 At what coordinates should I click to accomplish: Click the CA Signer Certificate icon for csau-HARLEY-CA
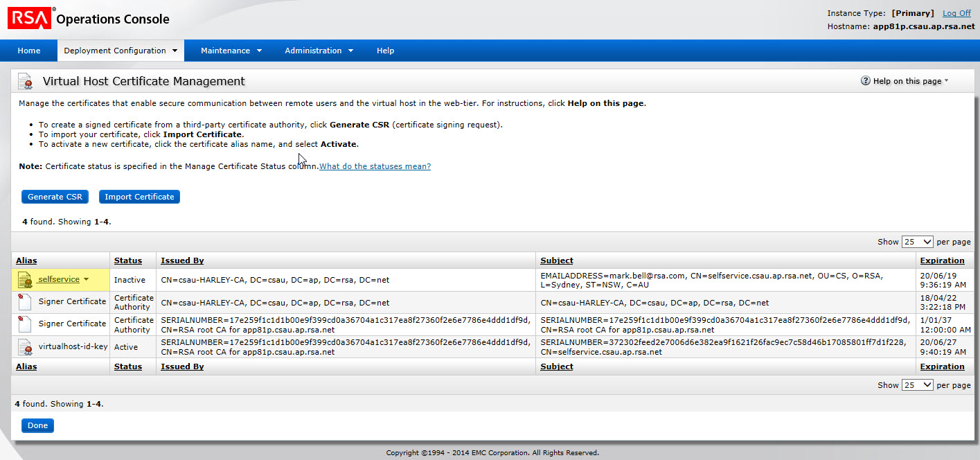coord(25,302)
